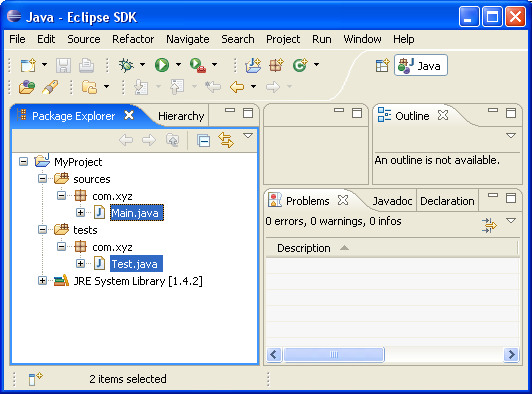Click the Search flashlight icon
The width and height of the screenshot is (532, 394).
50,87
